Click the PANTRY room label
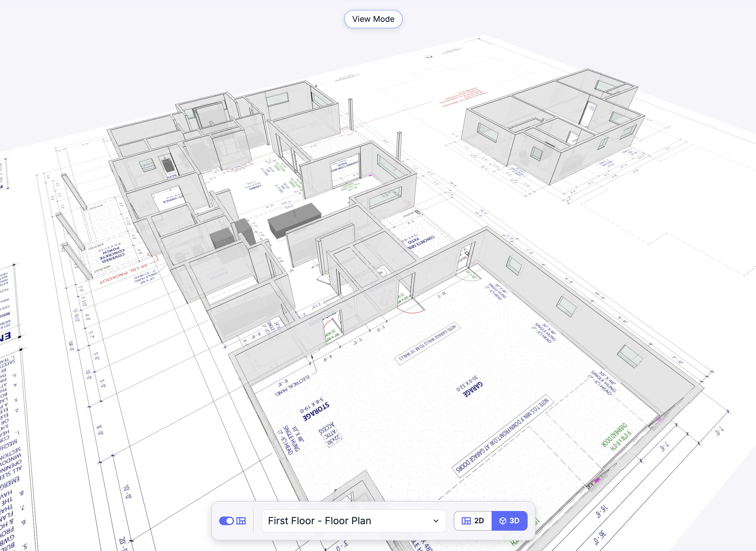The image size is (756, 551). 219,275
